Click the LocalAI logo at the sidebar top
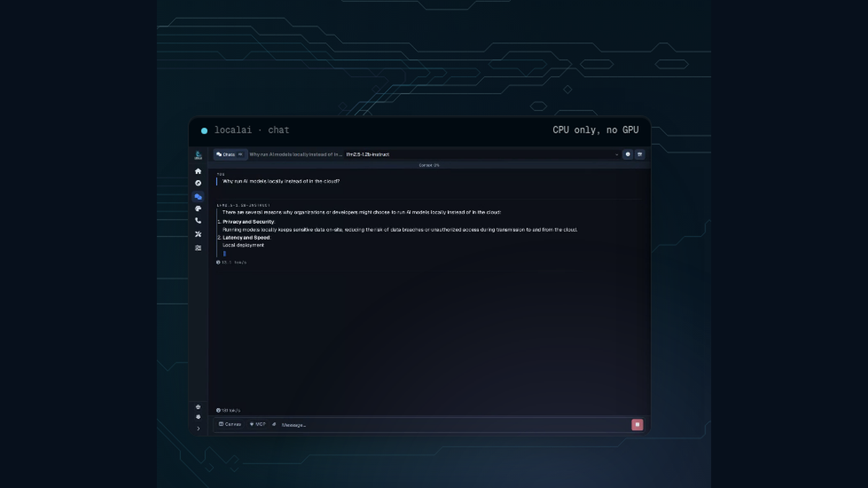 [x=198, y=155]
